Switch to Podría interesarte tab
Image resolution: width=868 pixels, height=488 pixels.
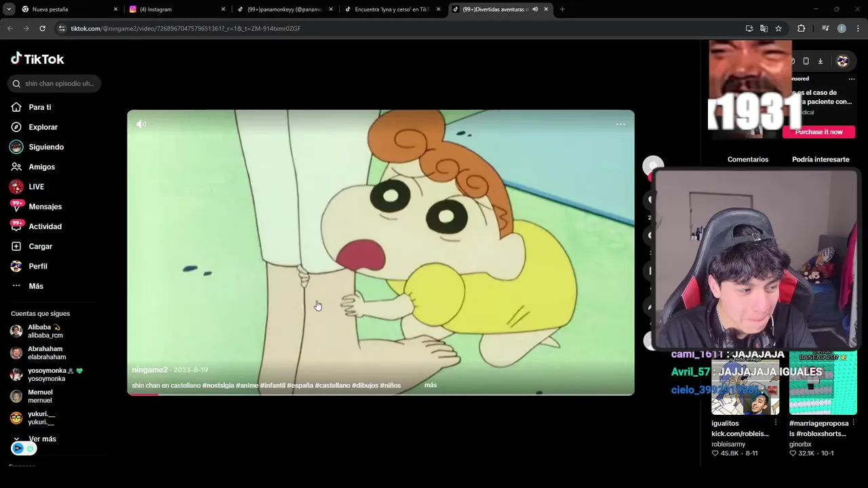coord(821,159)
